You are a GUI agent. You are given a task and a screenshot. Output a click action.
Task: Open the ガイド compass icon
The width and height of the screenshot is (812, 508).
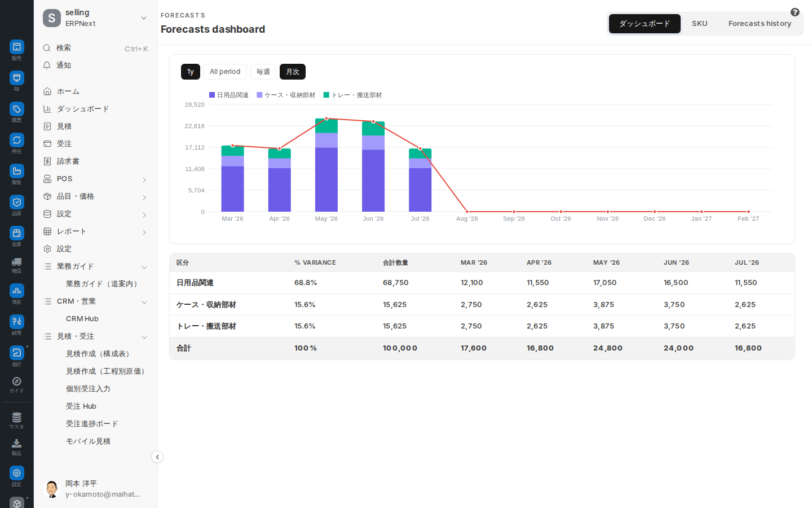coord(17,382)
